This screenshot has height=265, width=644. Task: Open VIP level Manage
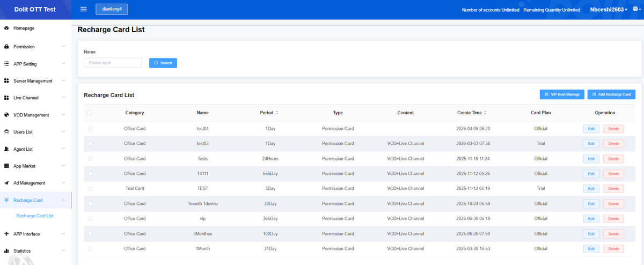[x=562, y=94]
